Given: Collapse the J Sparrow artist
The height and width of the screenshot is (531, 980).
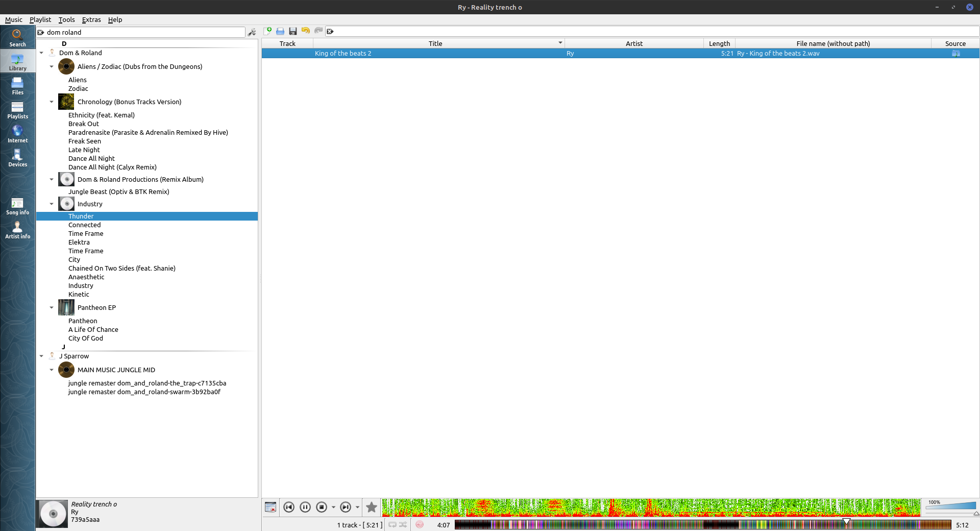Looking at the screenshot, I should [41, 356].
